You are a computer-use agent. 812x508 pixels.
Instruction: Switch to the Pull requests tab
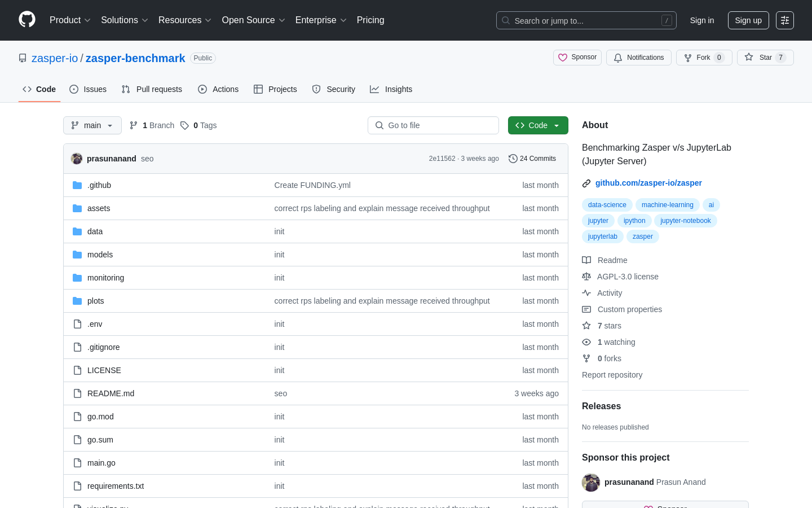(152, 89)
